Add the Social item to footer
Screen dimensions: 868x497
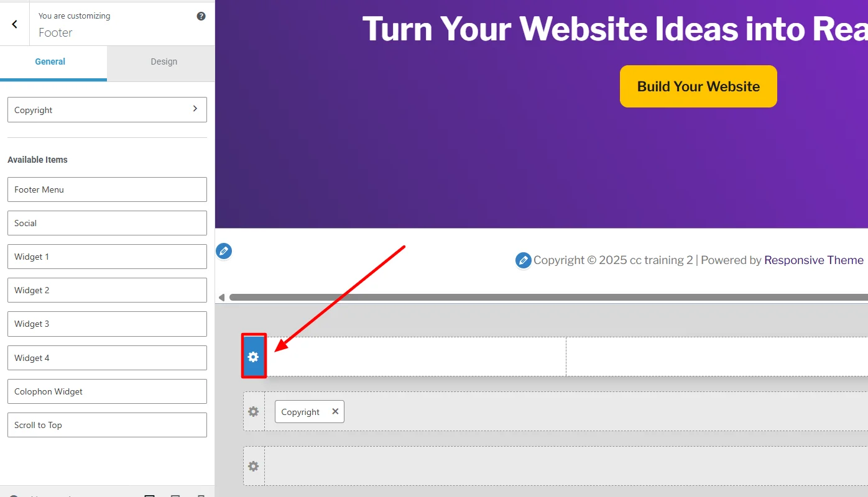tap(107, 223)
